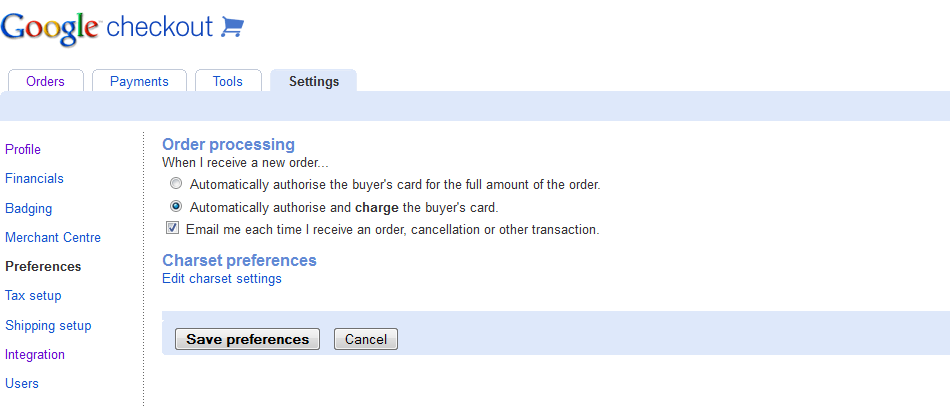Image resolution: width=950 pixels, height=413 pixels.
Task: Go to Profile in sidebar
Action: click(x=23, y=149)
